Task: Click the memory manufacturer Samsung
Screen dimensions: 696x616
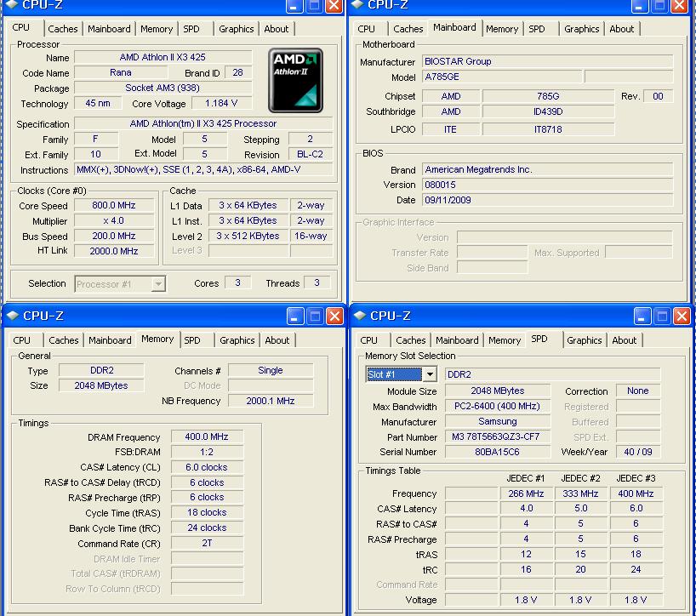Action: pos(498,422)
